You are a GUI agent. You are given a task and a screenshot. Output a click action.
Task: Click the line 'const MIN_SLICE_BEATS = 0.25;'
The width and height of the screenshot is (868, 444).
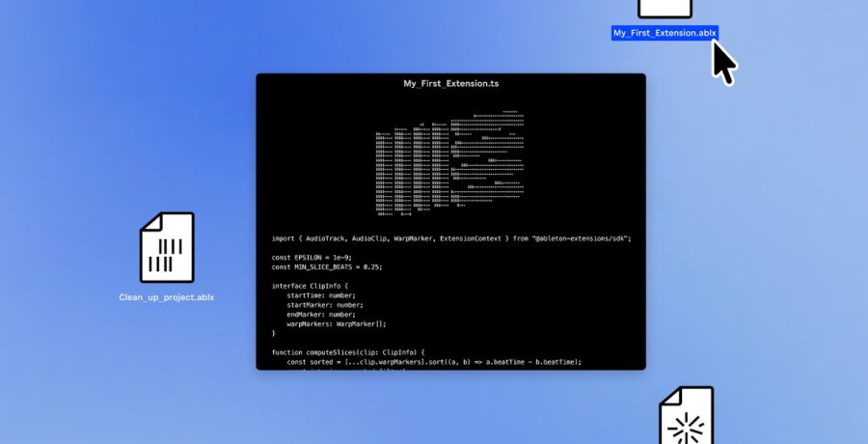(x=327, y=267)
